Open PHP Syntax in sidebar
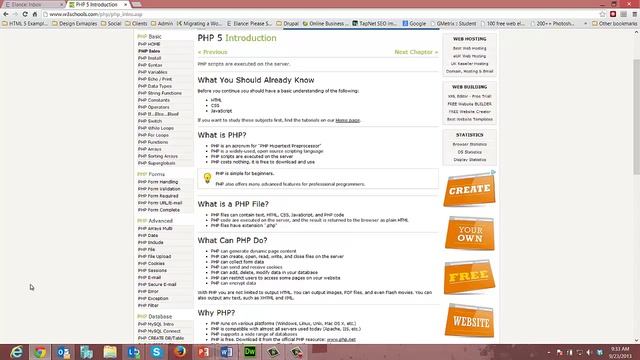640x360 pixels. click(x=150, y=65)
